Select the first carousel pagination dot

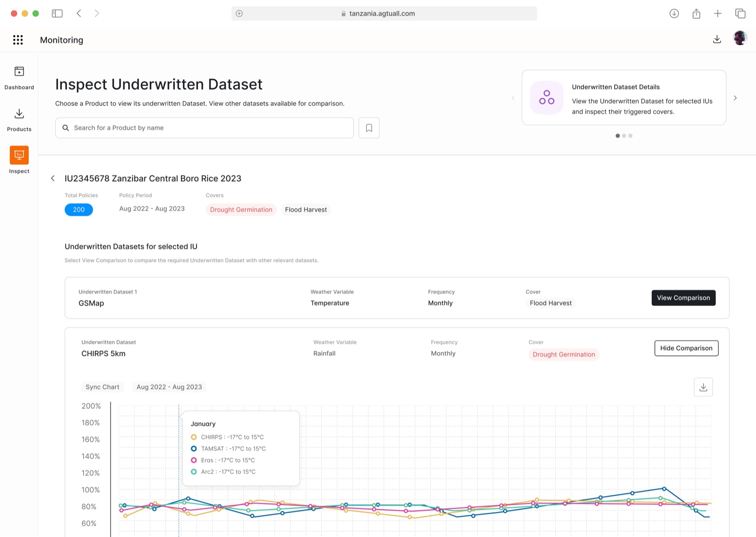coord(618,136)
